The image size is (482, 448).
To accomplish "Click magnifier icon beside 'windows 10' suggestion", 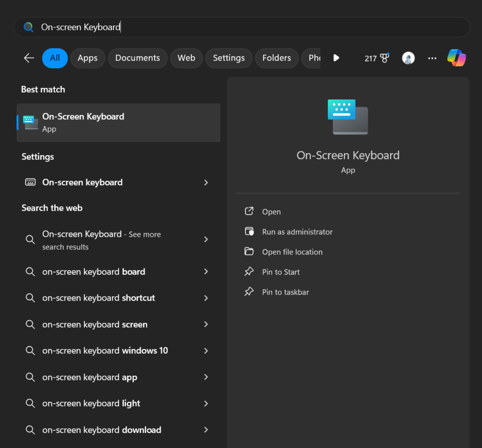I will coord(30,350).
